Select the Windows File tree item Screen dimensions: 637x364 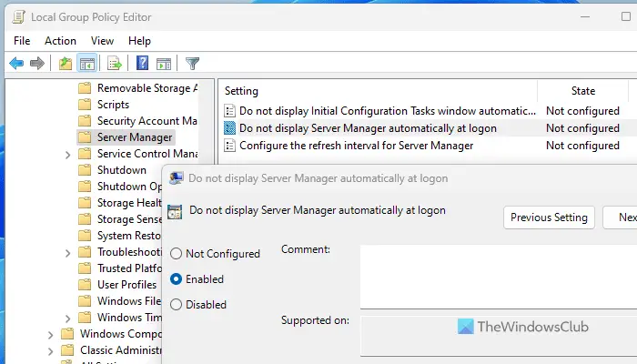point(129,300)
